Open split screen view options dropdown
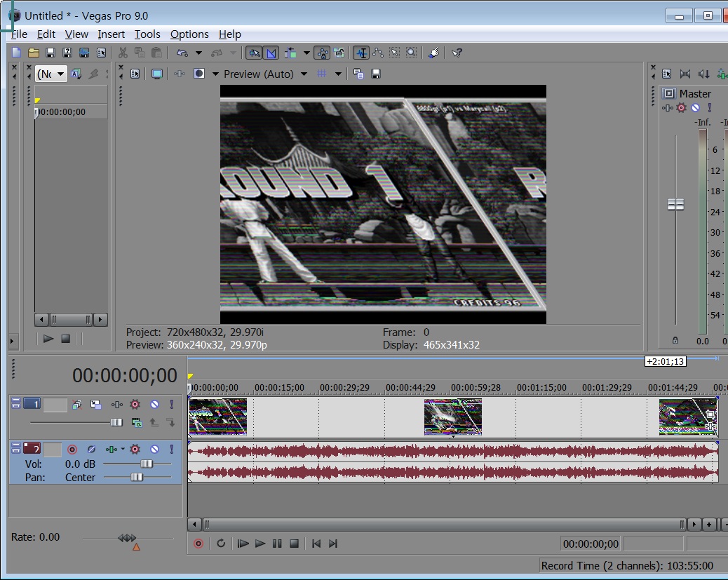 tap(215, 74)
